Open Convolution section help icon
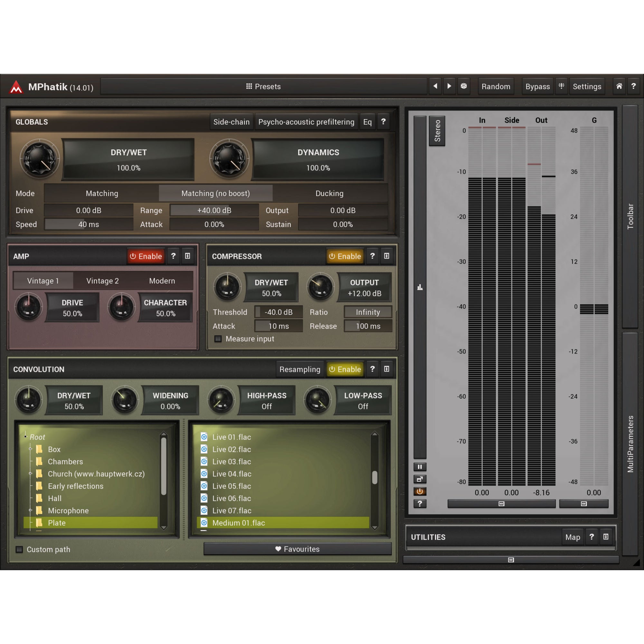Image resolution: width=644 pixels, height=644 pixels. coord(372,369)
